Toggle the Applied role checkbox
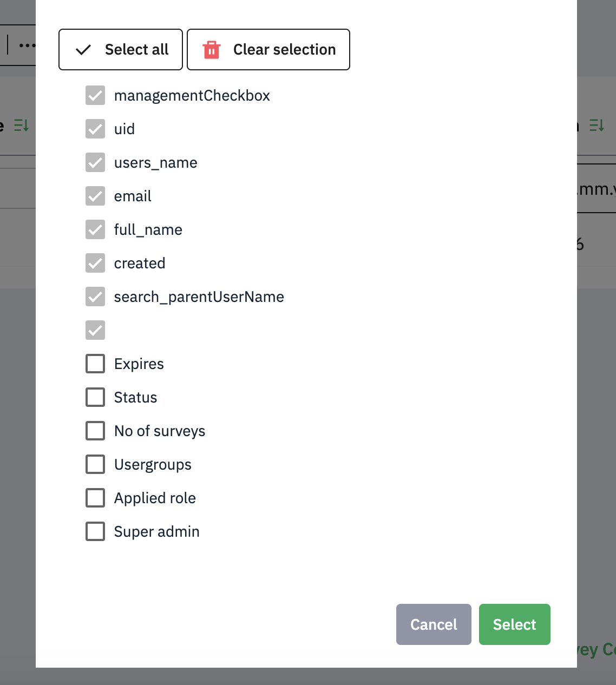This screenshot has width=616, height=685. pyautogui.click(x=95, y=498)
